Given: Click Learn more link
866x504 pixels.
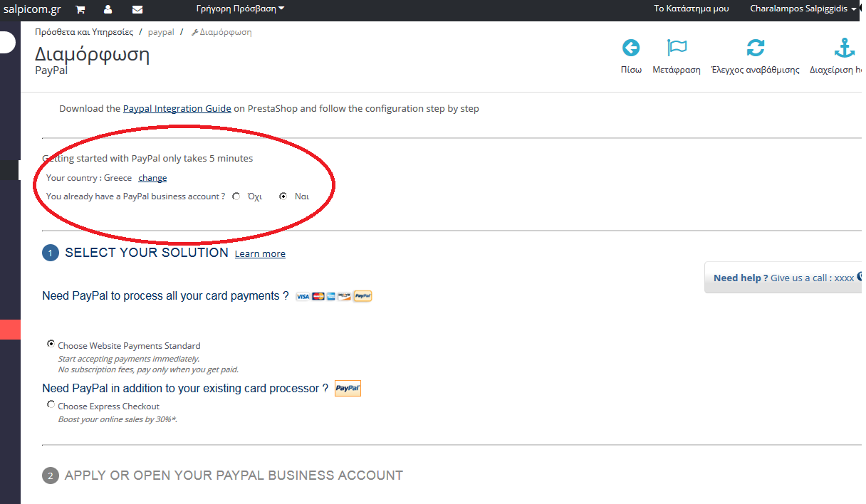Looking at the screenshot, I should pos(260,254).
